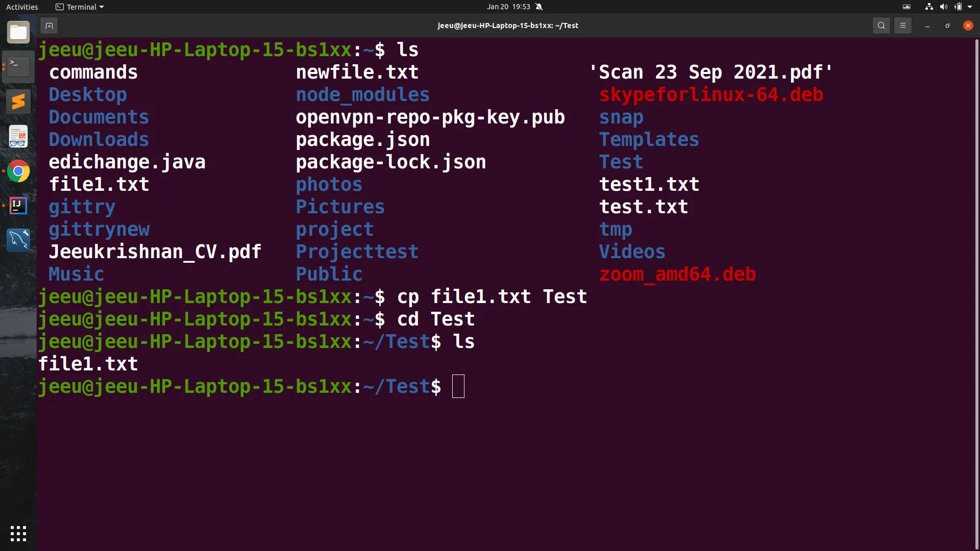Click the terminal cursor block at the prompt
This screenshot has width=980, height=551.
(458, 386)
